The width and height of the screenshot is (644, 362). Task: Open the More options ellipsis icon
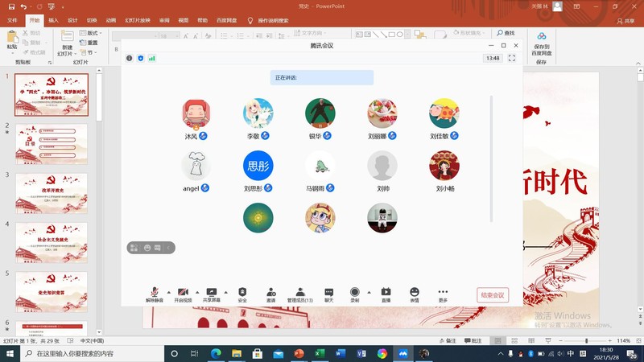443,293
